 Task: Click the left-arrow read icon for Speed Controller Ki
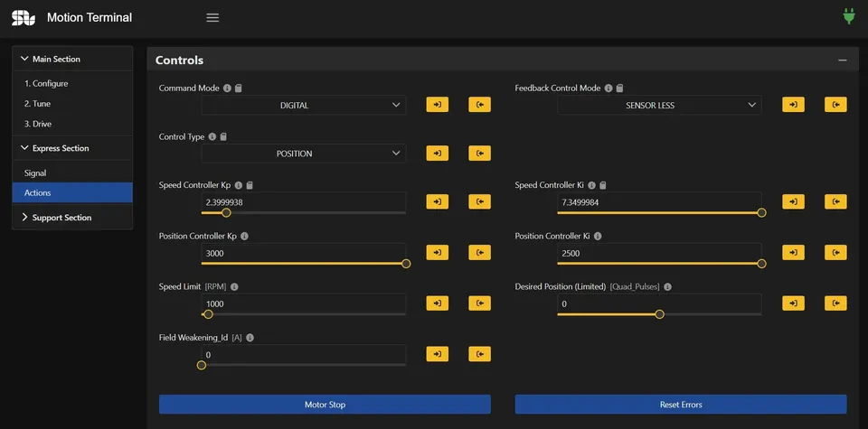tap(835, 201)
